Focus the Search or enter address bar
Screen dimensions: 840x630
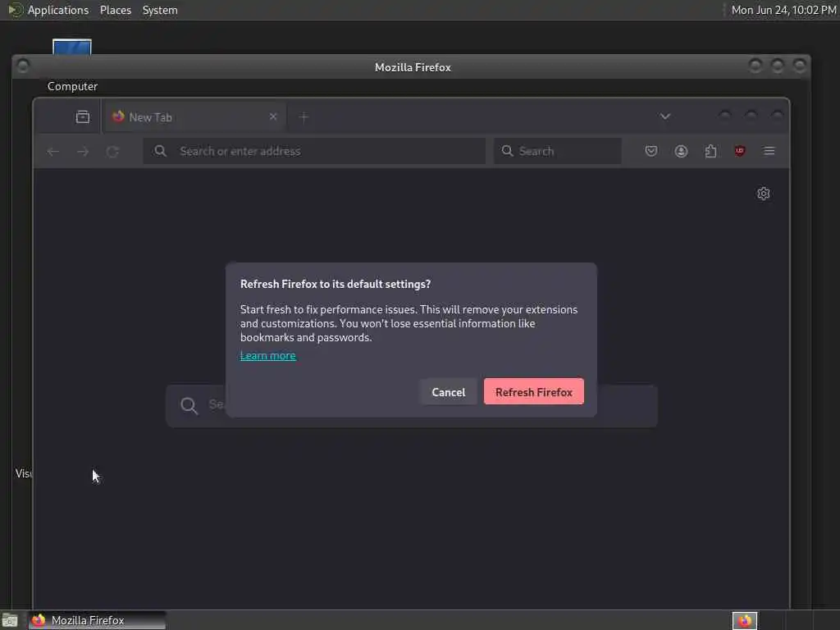pyautogui.click(x=314, y=151)
